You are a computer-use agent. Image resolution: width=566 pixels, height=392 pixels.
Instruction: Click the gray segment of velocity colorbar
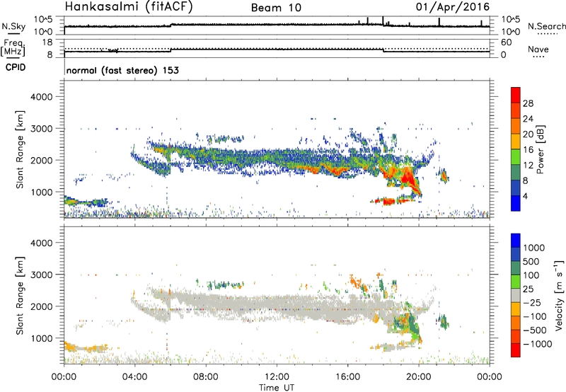(516, 295)
